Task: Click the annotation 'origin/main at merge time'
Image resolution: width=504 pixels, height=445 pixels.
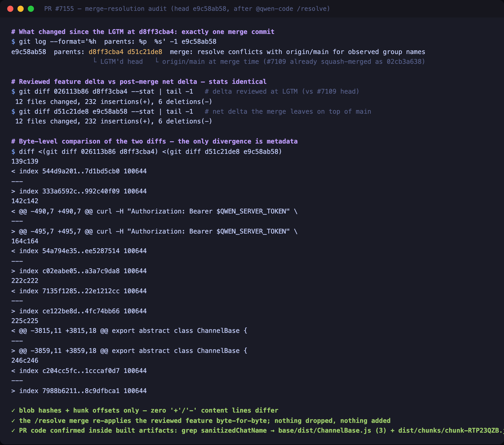Action: point(211,62)
